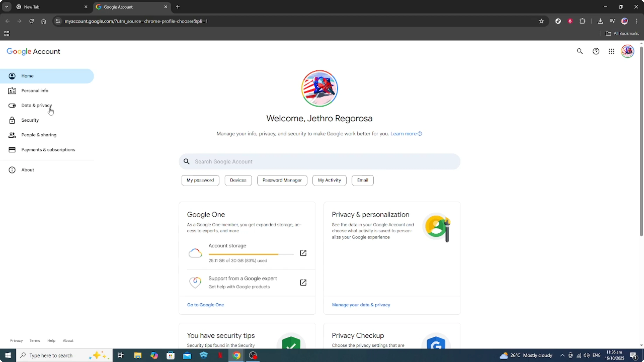
Task: Click the Devices chip
Action: pos(238,180)
